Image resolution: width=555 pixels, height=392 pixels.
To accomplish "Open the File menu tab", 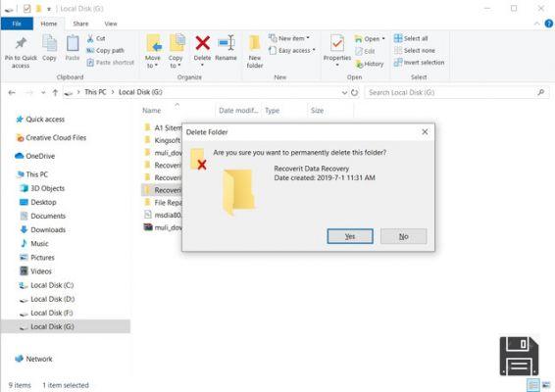I will click(17, 24).
